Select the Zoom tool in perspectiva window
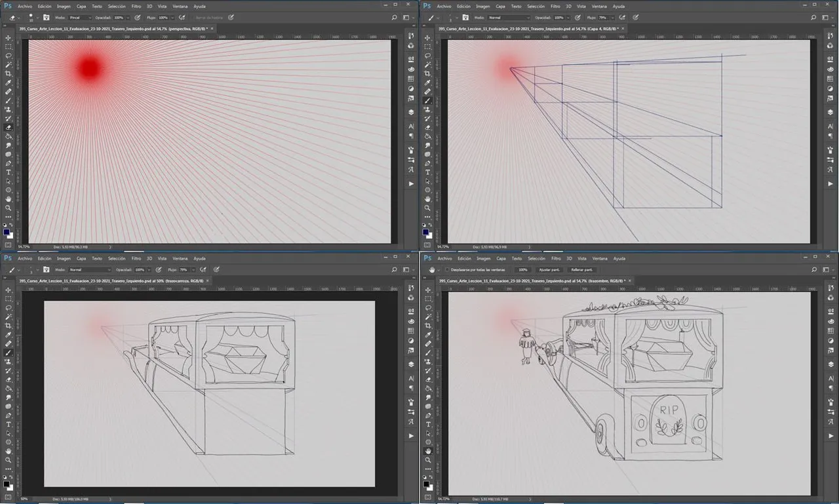 point(9,207)
